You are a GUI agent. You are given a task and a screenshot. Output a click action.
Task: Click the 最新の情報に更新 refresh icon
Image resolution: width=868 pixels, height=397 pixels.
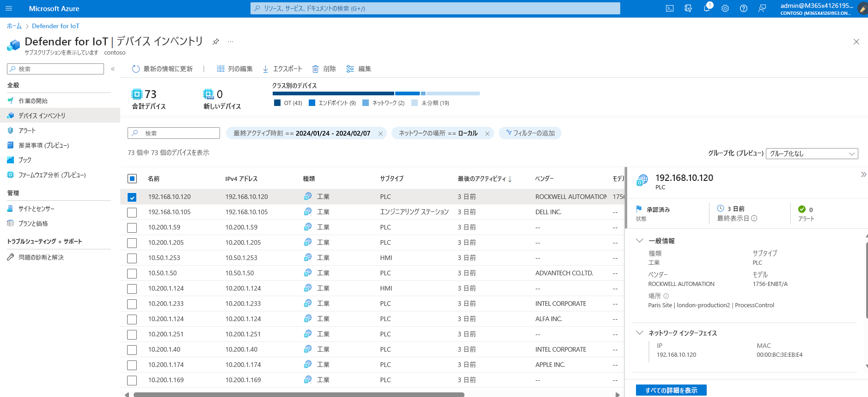(136, 69)
